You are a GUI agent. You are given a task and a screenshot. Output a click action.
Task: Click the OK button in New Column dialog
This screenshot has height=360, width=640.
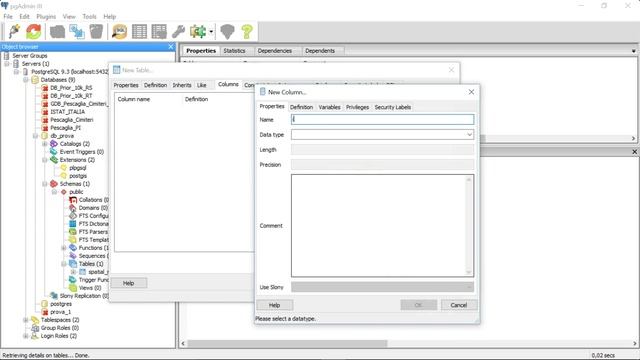click(418, 305)
